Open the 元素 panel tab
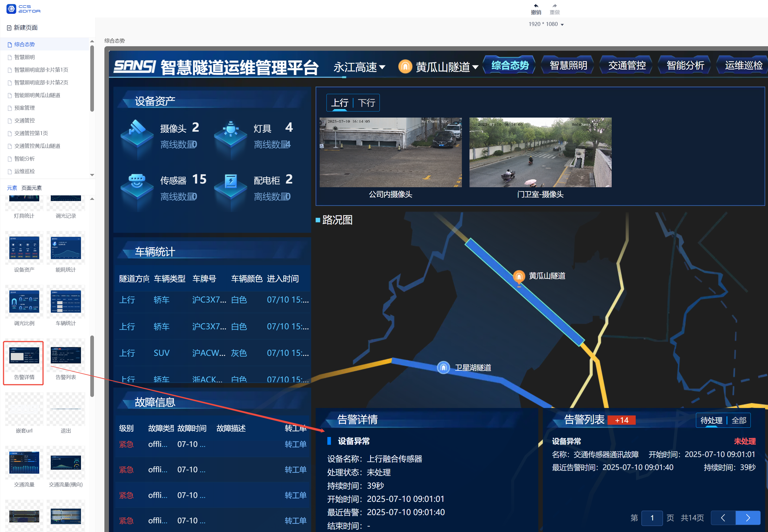This screenshot has height=532, width=768. pyautogui.click(x=12, y=188)
